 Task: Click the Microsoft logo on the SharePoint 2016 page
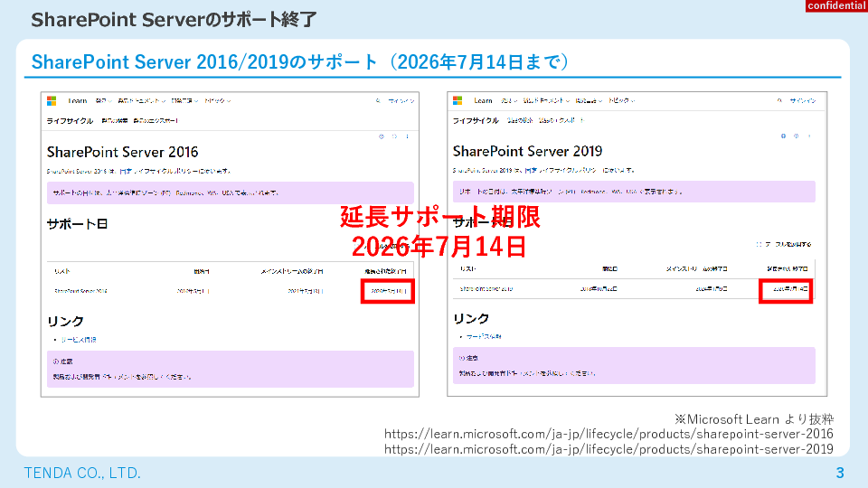click(x=52, y=100)
